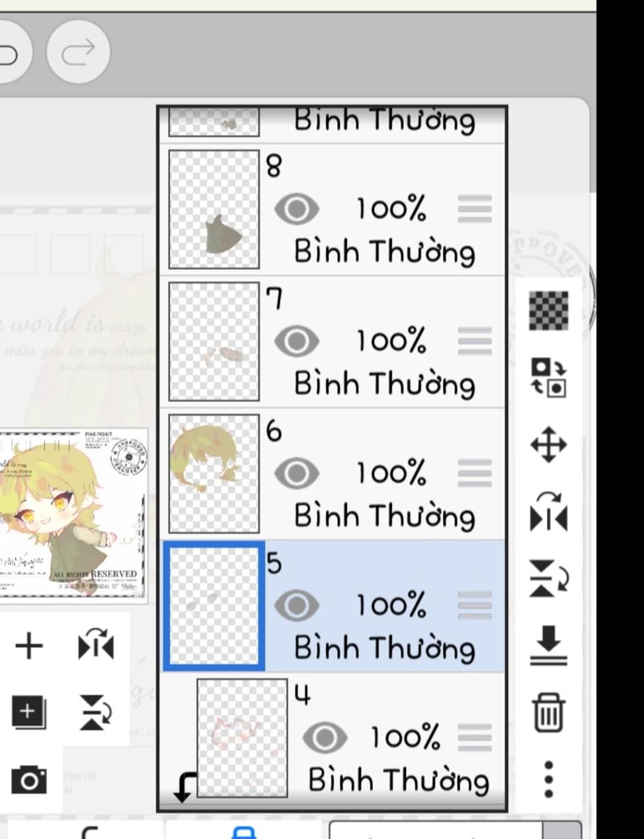
Task: Add new layer with plus icon
Action: [29, 646]
